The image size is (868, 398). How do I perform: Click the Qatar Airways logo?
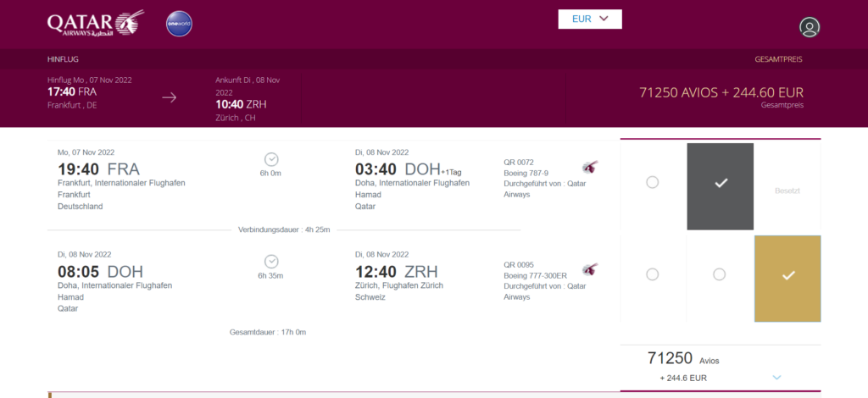pos(95,23)
